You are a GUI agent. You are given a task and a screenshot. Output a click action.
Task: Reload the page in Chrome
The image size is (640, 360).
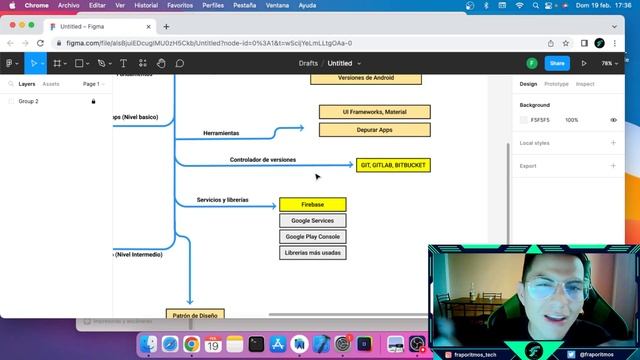tap(40, 43)
